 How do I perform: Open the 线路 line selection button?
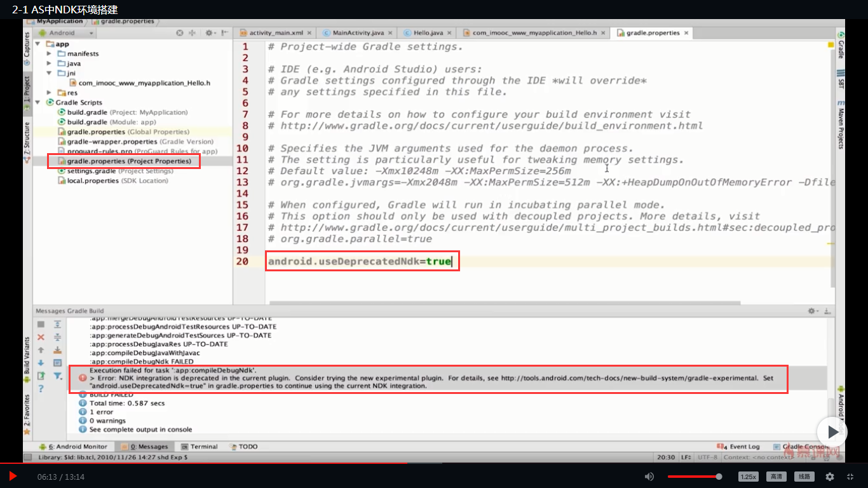point(804,477)
